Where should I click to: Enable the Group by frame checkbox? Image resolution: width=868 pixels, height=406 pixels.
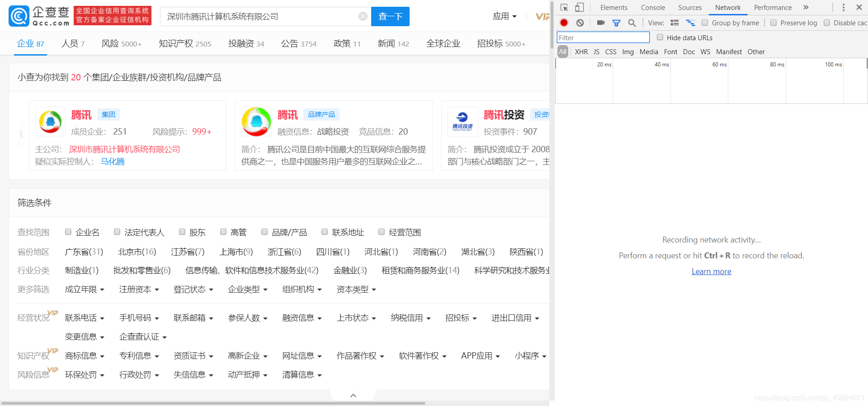[705, 23]
